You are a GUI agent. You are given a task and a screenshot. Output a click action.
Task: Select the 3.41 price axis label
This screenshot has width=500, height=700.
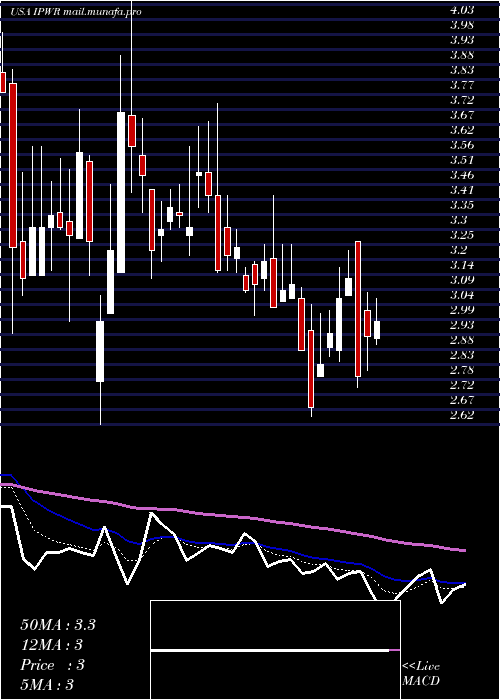click(x=462, y=189)
